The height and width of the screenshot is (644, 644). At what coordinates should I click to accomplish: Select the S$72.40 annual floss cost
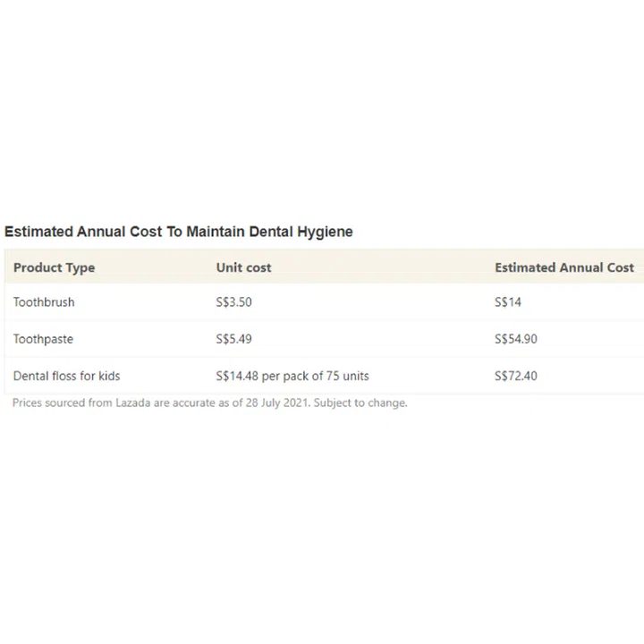(x=516, y=376)
